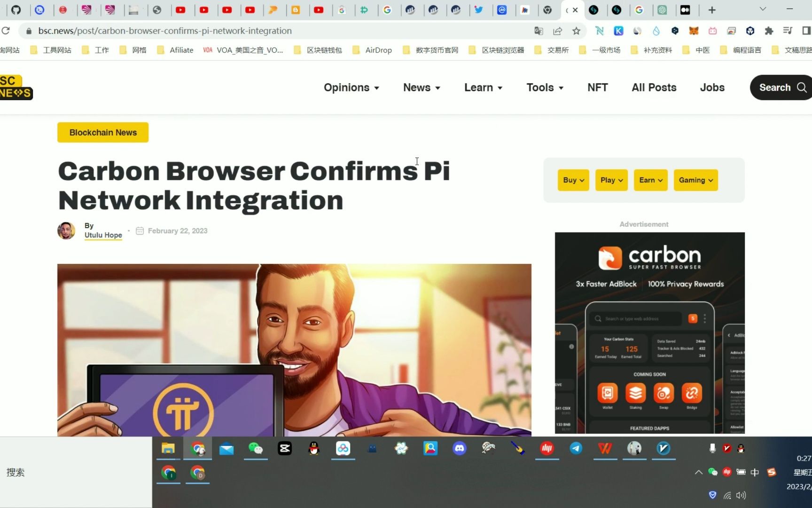Image resolution: width=812 pixels, height=508 pixels.
Task: Switch to the GitHub tab
Action: coord(16,10)
